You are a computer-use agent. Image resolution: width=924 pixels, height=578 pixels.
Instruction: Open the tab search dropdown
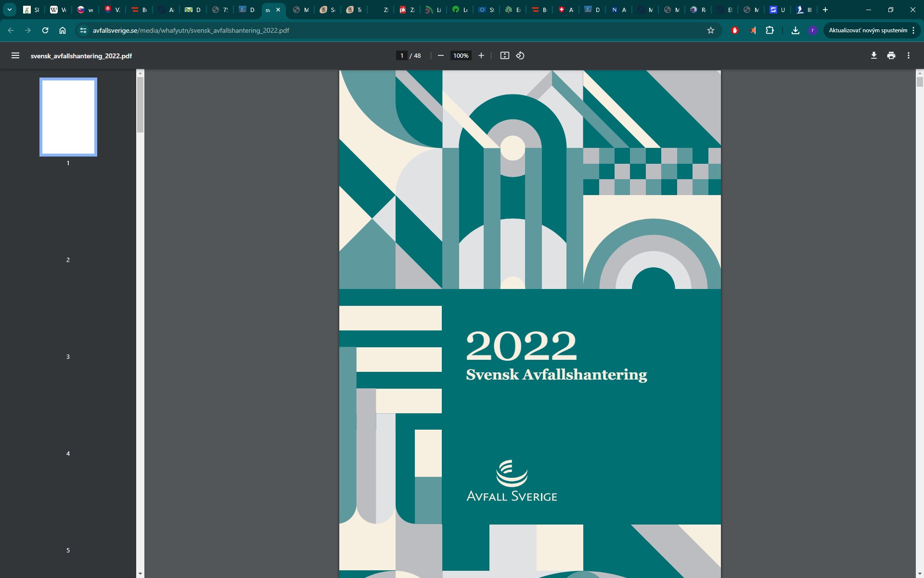click(9, 10)
